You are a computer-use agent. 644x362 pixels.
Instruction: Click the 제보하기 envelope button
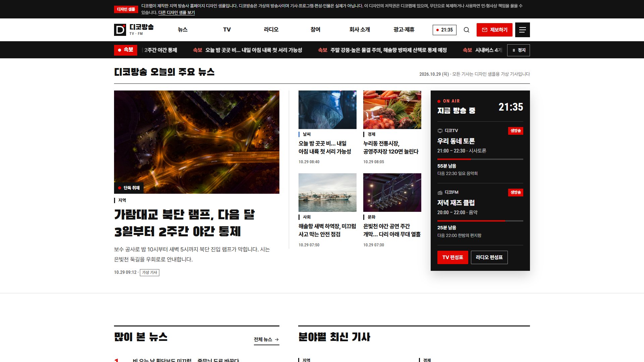click(x=494, y=30)
